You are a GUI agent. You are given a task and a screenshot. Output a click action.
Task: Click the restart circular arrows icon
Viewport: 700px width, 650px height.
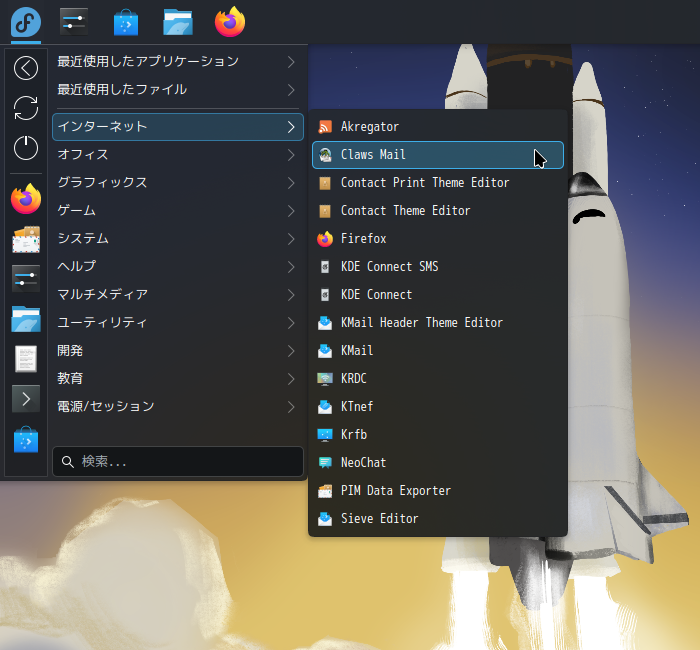tap(26, 108)
